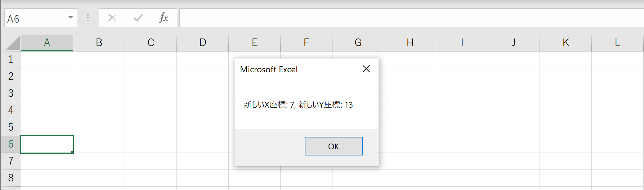Click the Select All corner triangle
This screenshot has height=190, width=644.
[x=13, y=43]
